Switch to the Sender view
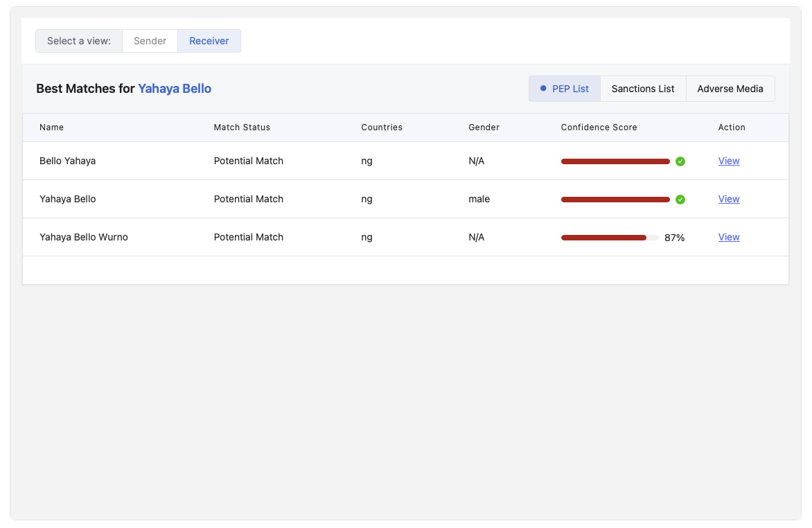Viewport: 812px width, 528px height. pos(150,41)
